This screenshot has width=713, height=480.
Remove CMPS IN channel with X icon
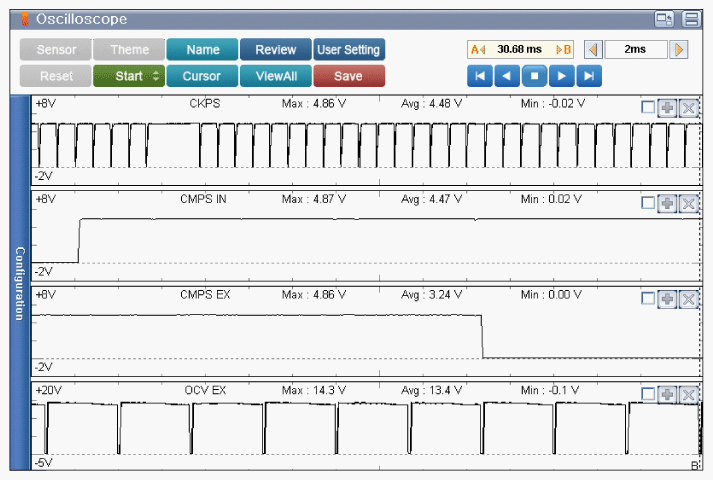pos(688,203)
